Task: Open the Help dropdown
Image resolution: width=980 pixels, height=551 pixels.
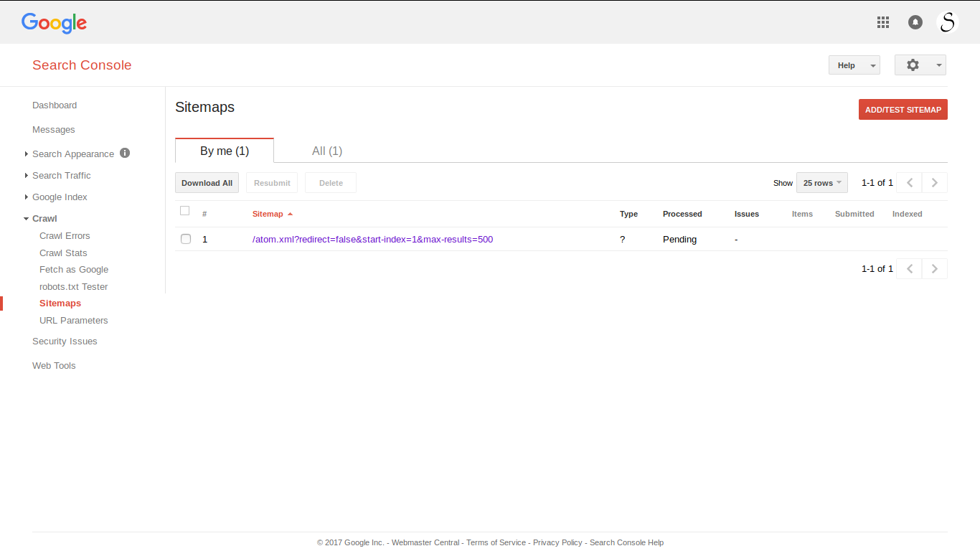Action: pos(854,65)
